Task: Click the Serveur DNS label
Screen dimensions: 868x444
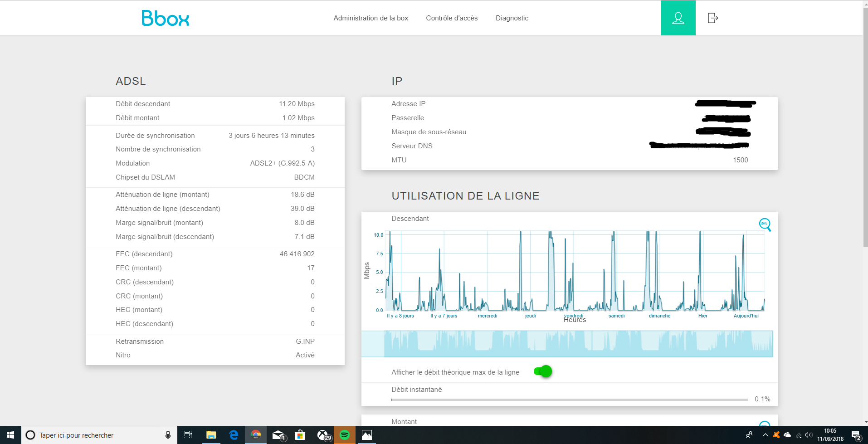Action: (412, 146)
